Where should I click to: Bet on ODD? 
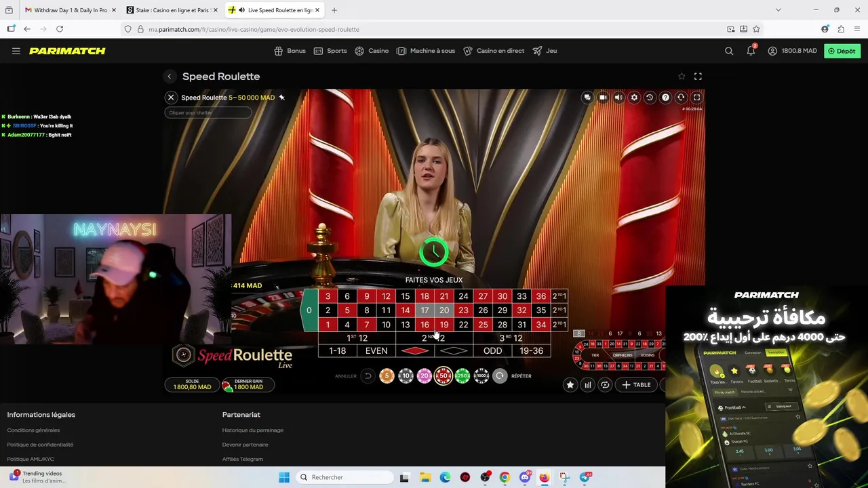[x=492, y=351]
